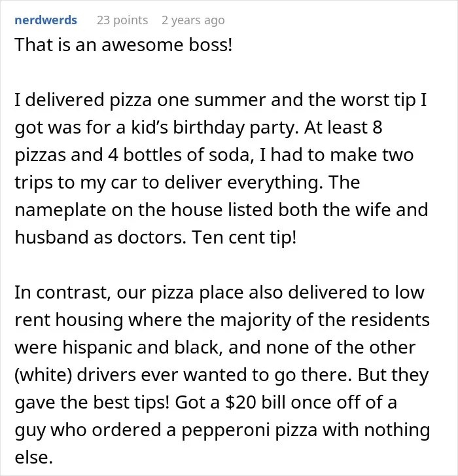Viewport: 458px width, 476px height.
Task: Click the phrase 'trips to my car'
Action: (x=75, y=183)
